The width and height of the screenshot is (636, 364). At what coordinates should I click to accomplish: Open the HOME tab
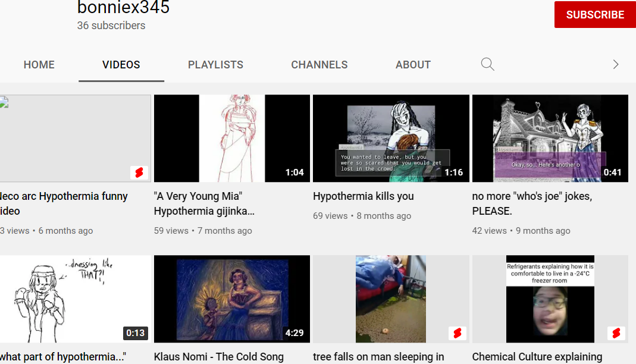click(39, 64)
